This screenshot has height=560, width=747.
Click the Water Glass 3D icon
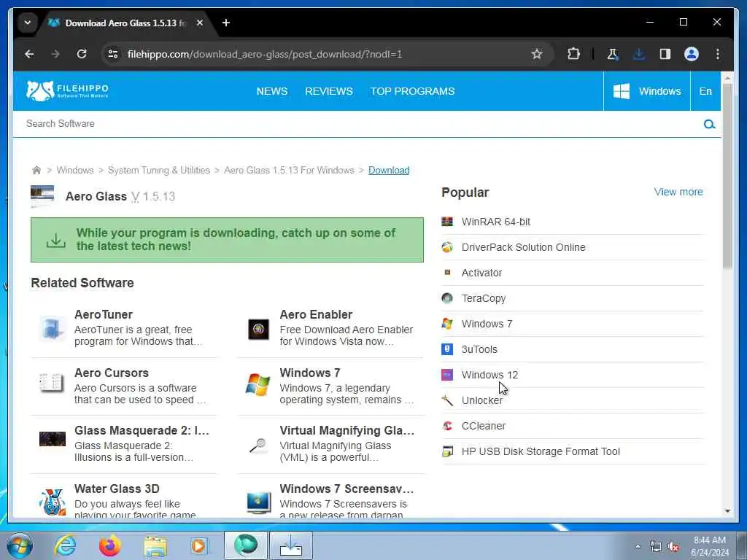(x=52, y=502)
